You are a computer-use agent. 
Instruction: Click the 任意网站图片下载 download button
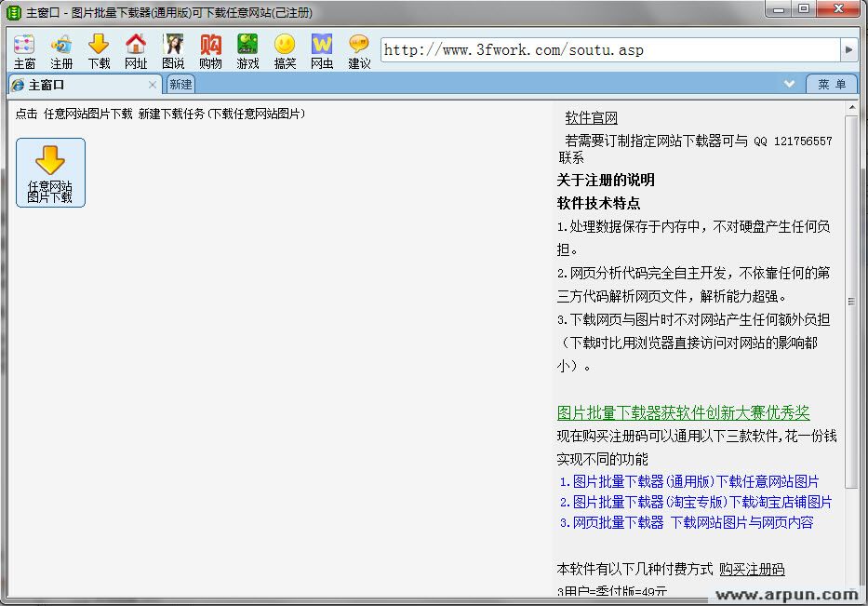tap(50, 172)
